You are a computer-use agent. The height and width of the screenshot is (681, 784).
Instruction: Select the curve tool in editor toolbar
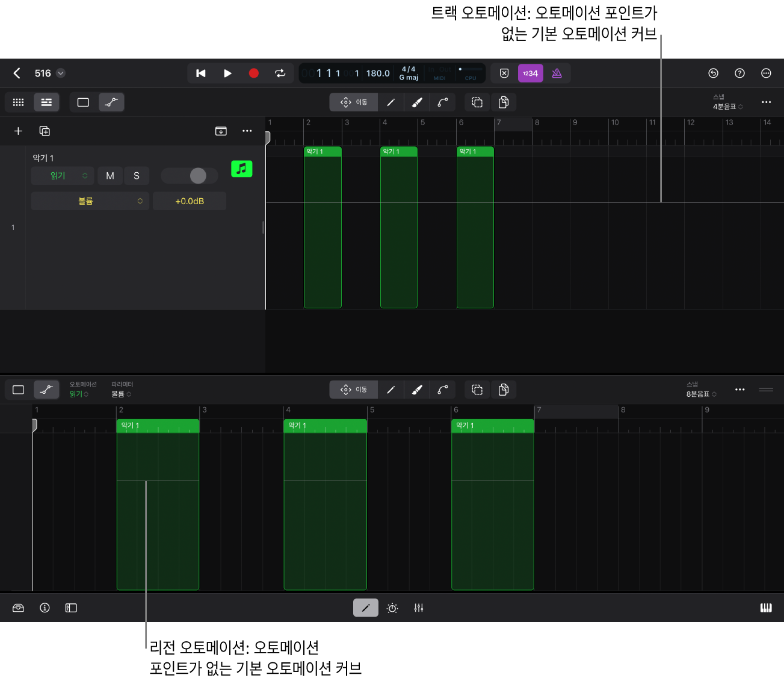pos(443,390)
